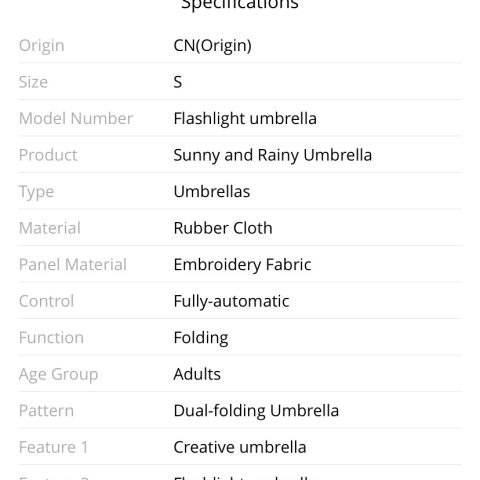Viewport: 480px width, 480px height.
Task: Click the CN(Origin) value
Action: [213, 46]
